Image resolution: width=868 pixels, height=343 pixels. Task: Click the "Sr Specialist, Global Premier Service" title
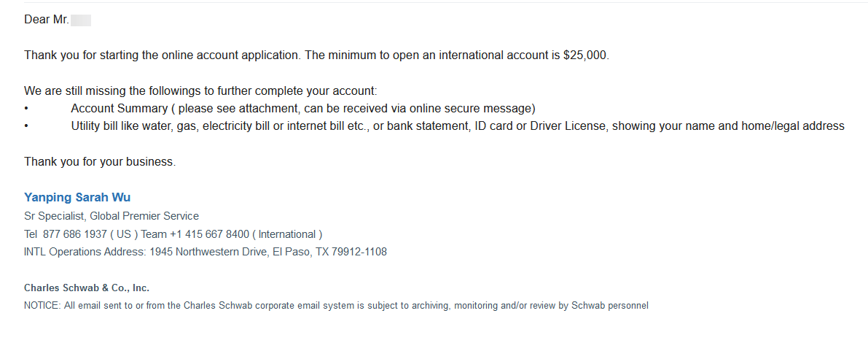point(112,216)
